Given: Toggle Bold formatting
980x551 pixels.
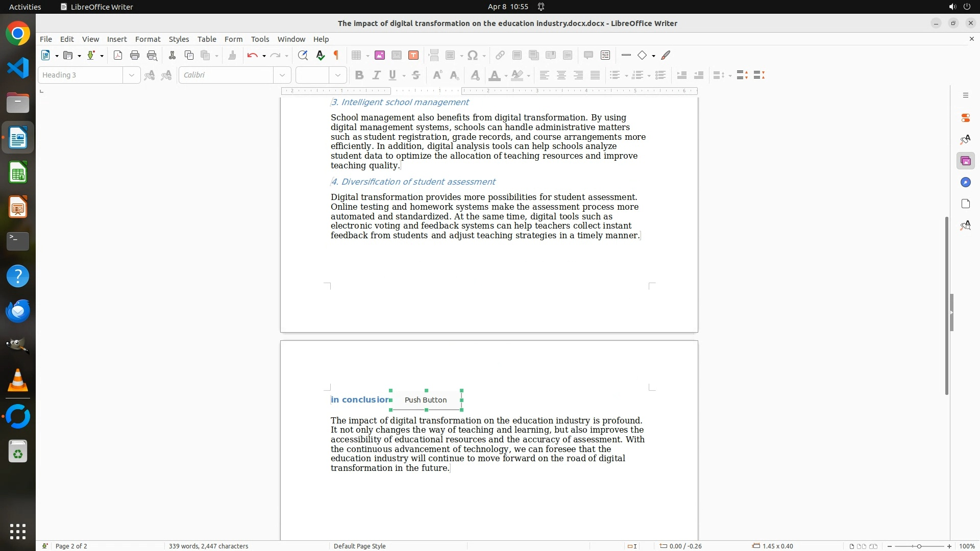Looking at the screenshot, I should [x=359, y=76].
